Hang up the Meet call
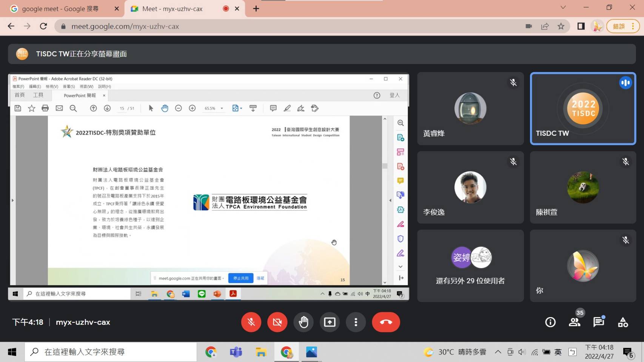The image size is (644, 362). 385,322
